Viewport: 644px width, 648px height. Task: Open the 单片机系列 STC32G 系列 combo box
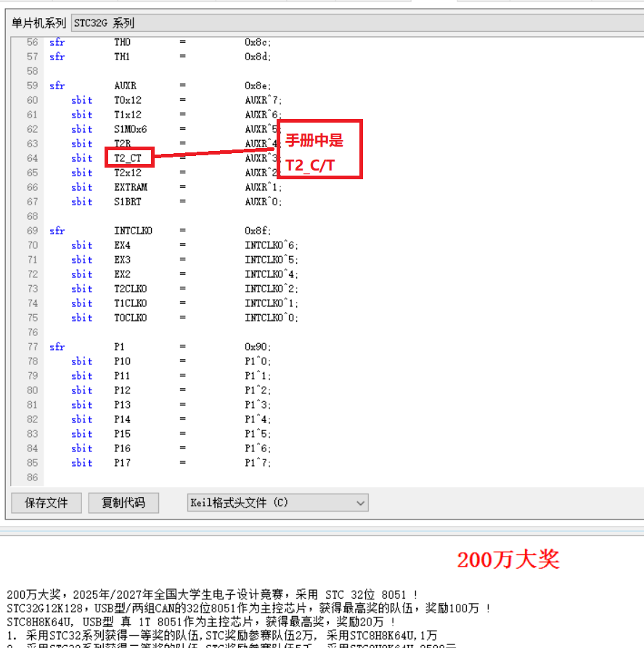358,22
